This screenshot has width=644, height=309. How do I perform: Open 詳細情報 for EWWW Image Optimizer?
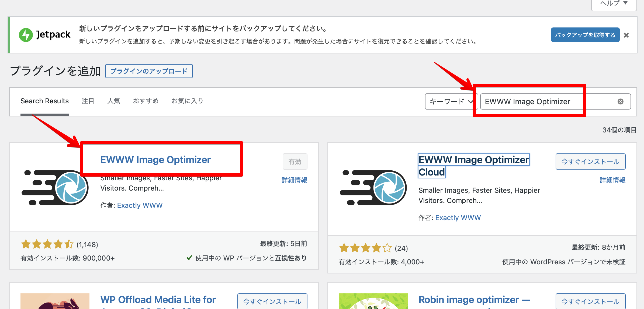click(294, 180)
